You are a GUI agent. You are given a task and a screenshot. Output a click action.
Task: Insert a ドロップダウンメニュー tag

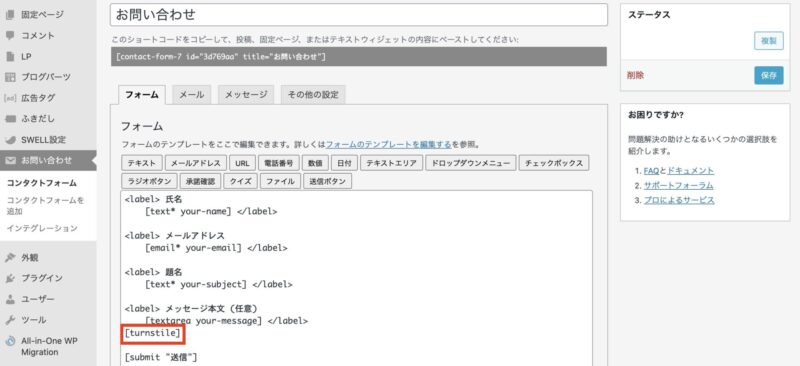(x=470, y=163)
